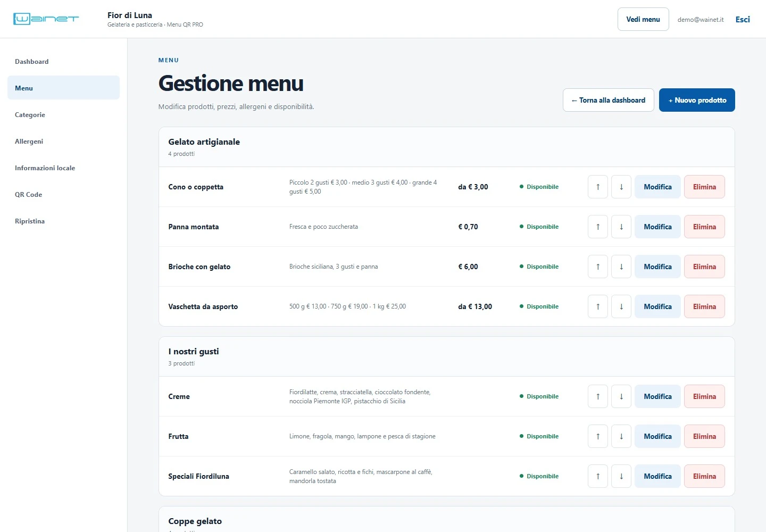Move Creme row down
Screen dimensions: 766x532
(621, 396)
